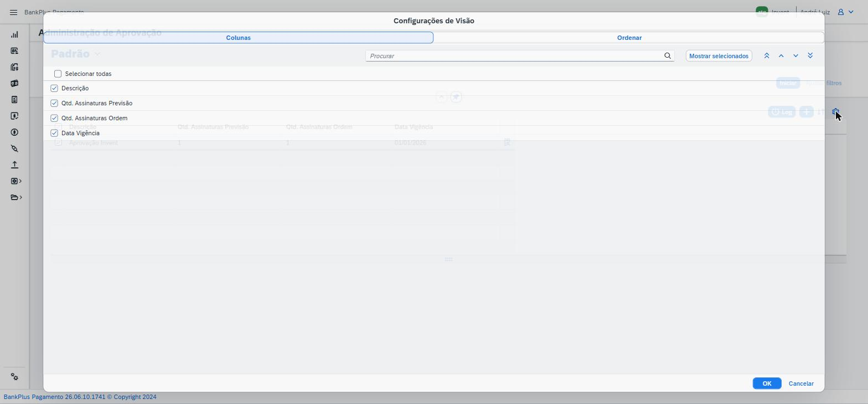
Task: Uncheck the Data Vigência checkbox
Action: coord(54,133)
